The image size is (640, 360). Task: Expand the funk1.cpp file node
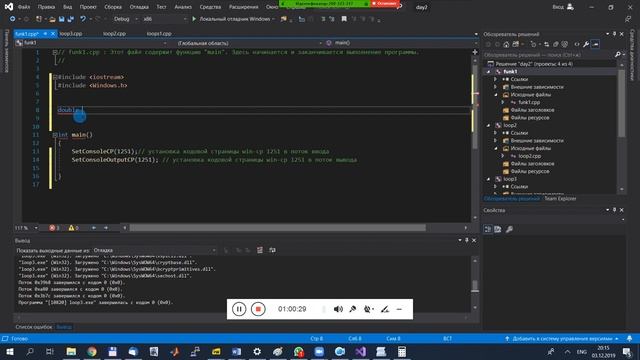point(503,102)
